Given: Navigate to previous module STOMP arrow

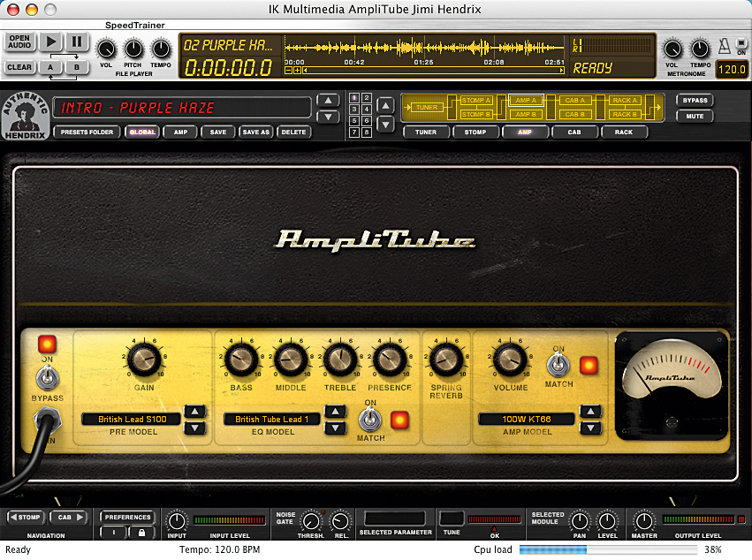Looking at the screenshot, I should point(26,518).
